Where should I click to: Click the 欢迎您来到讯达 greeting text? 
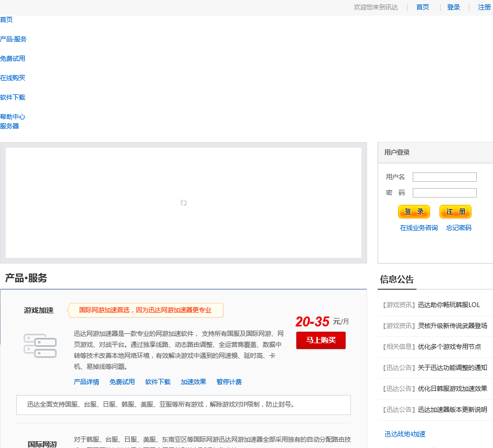pos(376,7)
